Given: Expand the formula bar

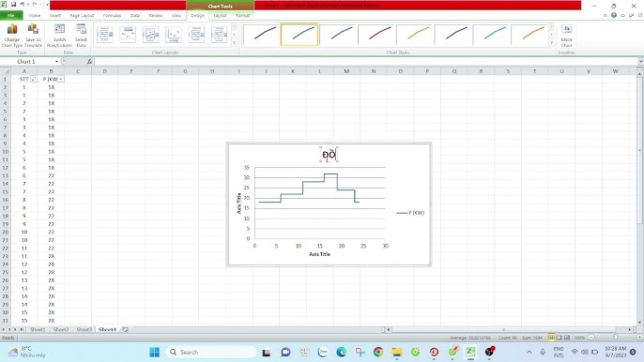Looking at the screenshot, I should pyautogui.click(x=640, y=62).
